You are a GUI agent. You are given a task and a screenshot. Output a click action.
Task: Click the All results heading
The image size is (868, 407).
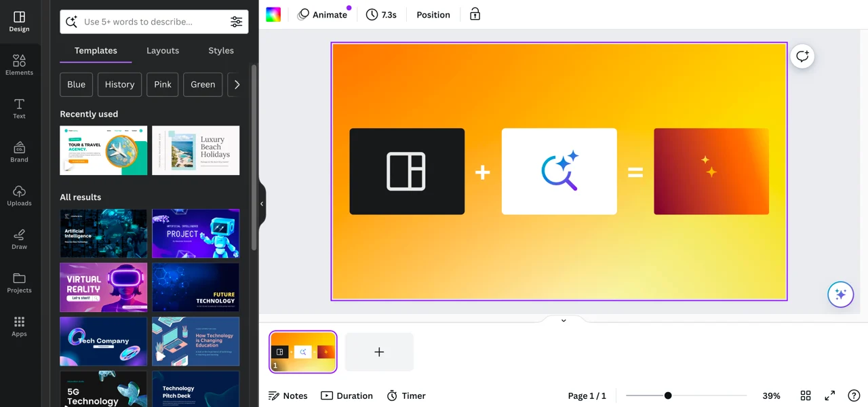80,197
